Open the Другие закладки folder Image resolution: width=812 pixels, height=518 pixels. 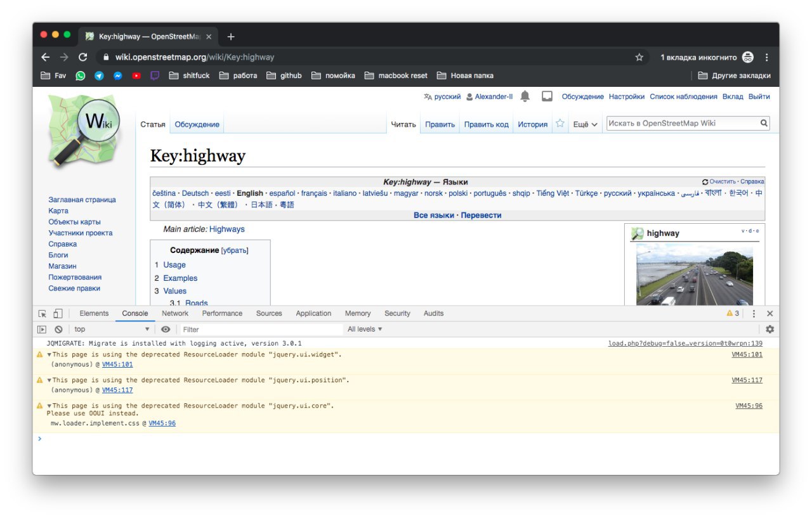[x=735, y=75]
